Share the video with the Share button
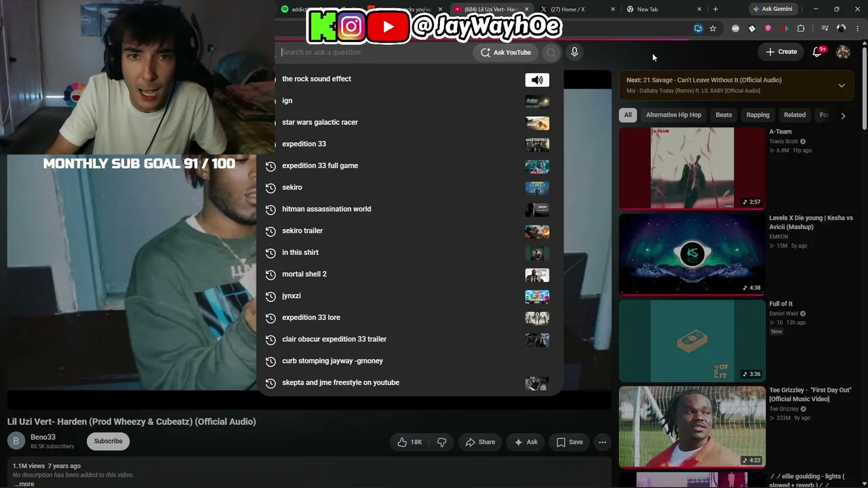 (x=480, y=442)
